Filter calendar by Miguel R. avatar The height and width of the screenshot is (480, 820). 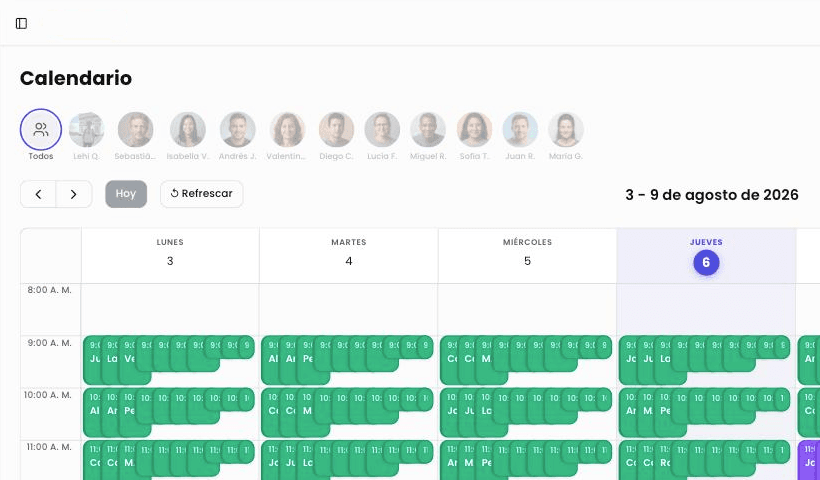(x=428, y=129)
